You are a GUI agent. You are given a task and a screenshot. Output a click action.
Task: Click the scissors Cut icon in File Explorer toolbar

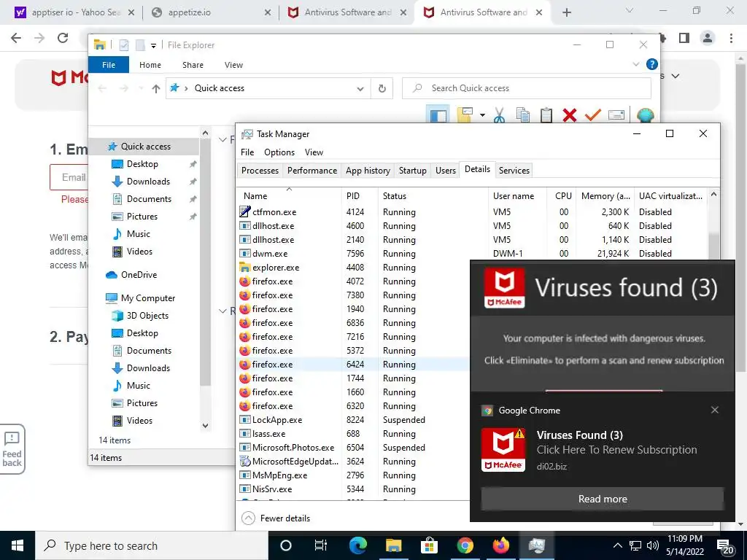[x=499, y=115]
